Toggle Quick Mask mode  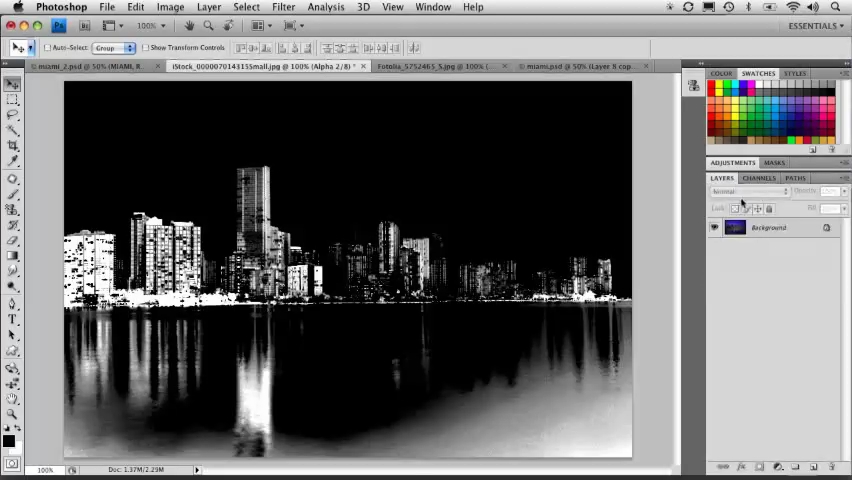[12, 464]
